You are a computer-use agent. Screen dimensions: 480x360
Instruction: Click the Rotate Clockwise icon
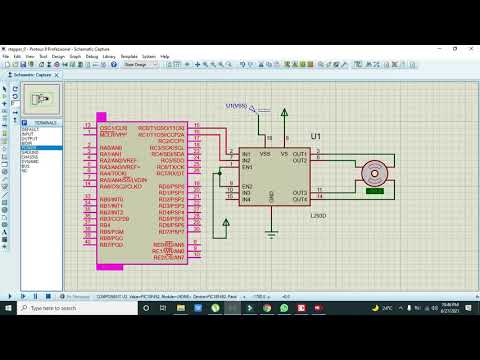click(x=15, y=89)
